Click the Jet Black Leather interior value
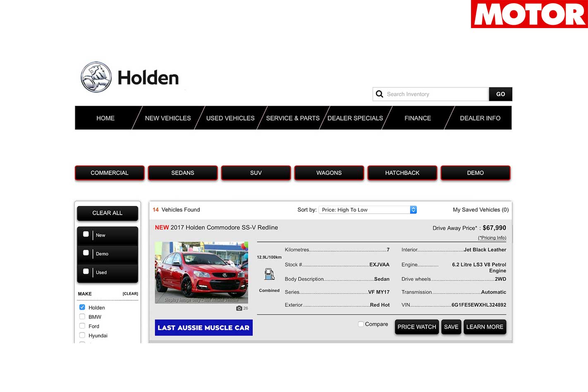This screenshot has width=588, height=392. coord(485,250)
